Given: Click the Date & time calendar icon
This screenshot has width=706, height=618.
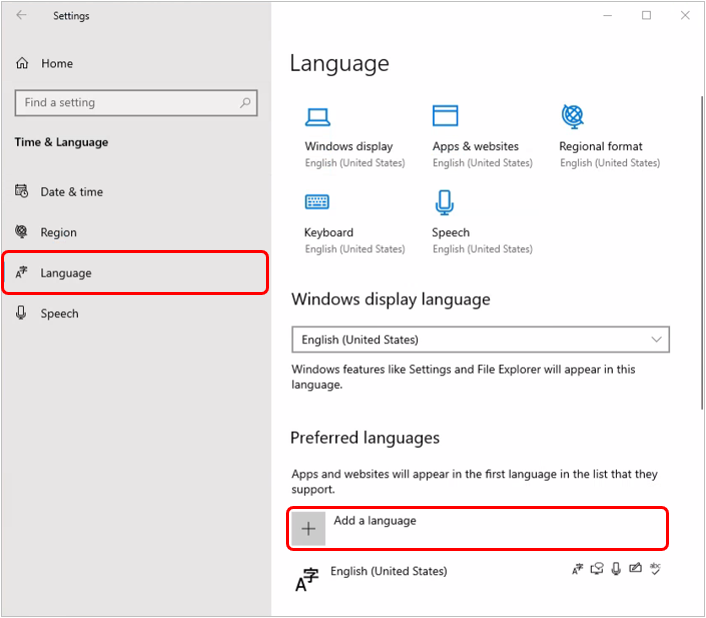Looking at the screenshot, I should coord(22,191).
